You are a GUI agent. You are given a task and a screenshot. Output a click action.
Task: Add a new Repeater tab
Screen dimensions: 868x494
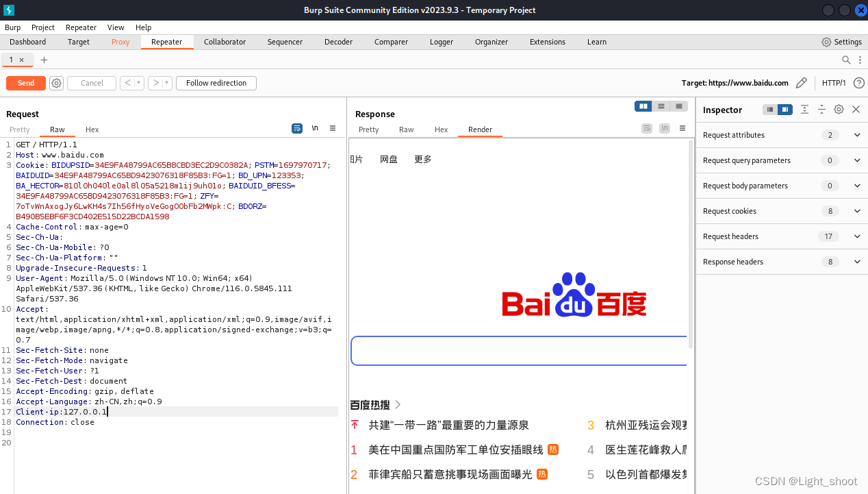(44, 60)
